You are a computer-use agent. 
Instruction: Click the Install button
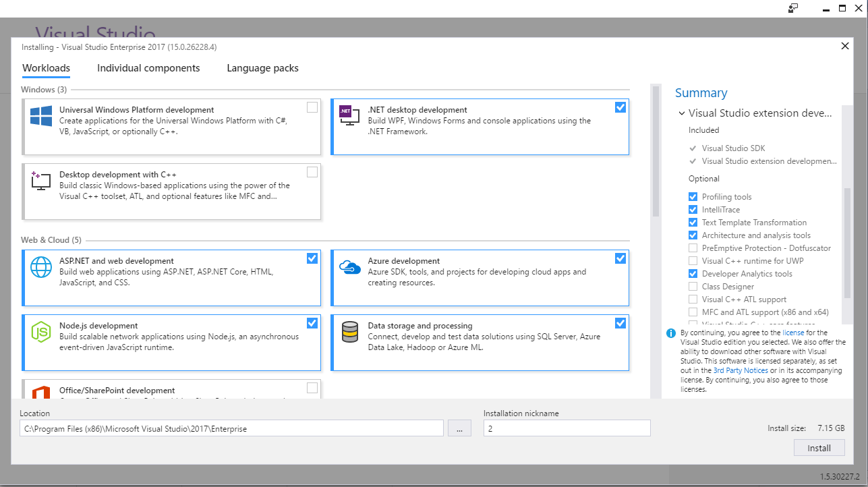819,448
